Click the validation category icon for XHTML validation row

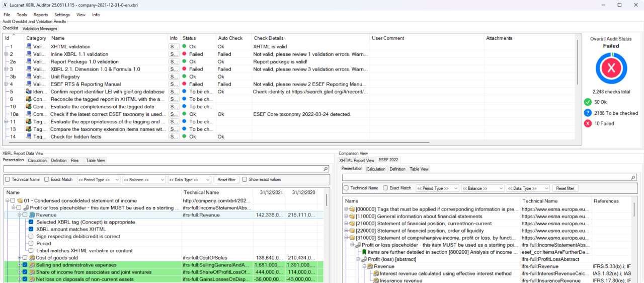point(29,47)
